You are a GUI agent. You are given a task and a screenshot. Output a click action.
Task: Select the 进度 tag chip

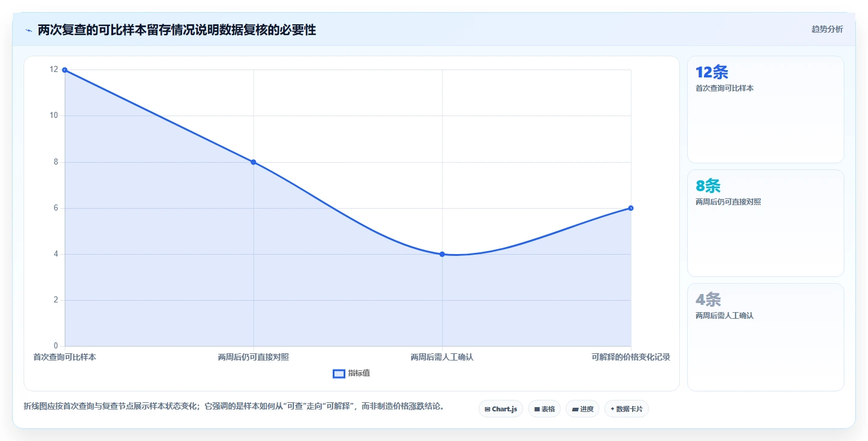[582, 409]
